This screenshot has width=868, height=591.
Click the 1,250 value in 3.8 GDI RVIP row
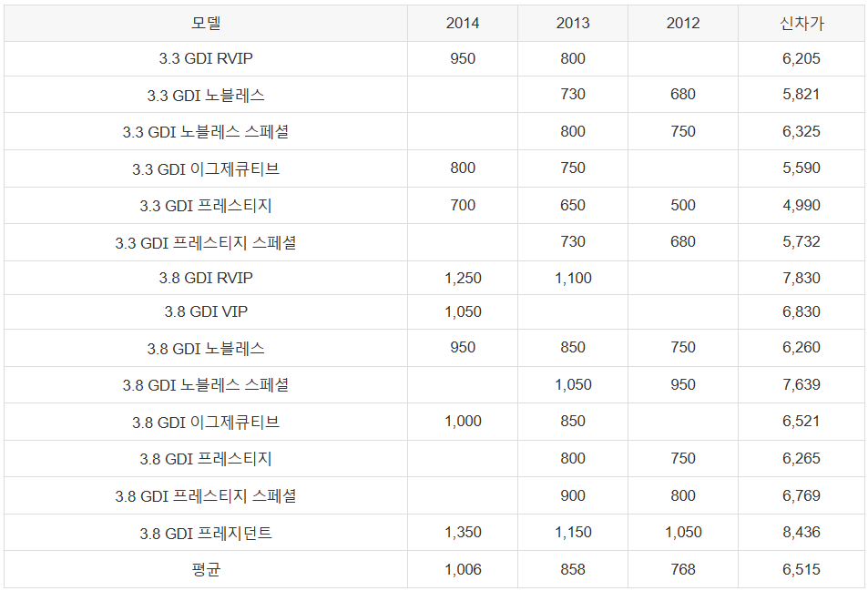[463, 278]
